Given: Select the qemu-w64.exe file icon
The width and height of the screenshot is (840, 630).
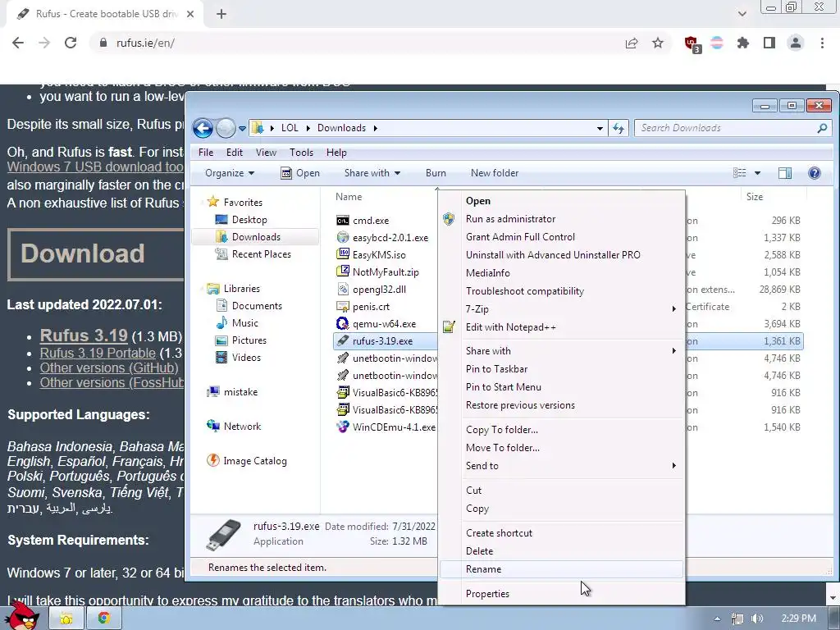Looking at the screenshot, I should click(342, 323).
